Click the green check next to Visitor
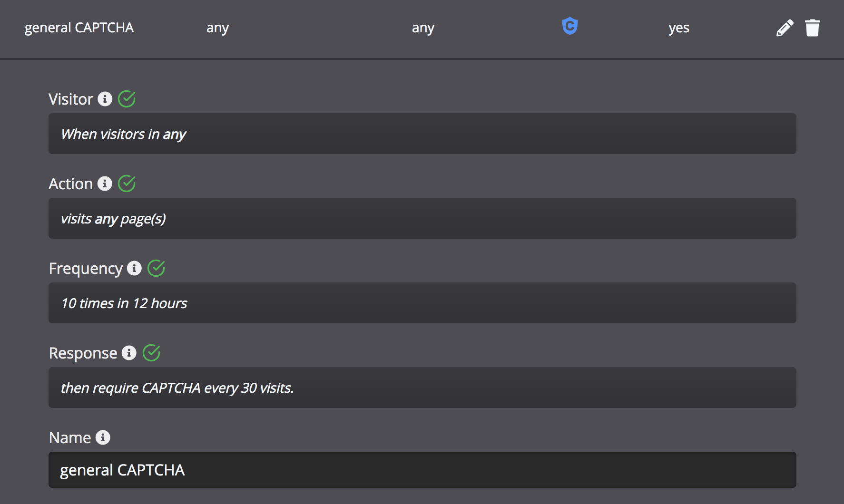The width and height of the screenshot is (844, 504). point(127,99)
